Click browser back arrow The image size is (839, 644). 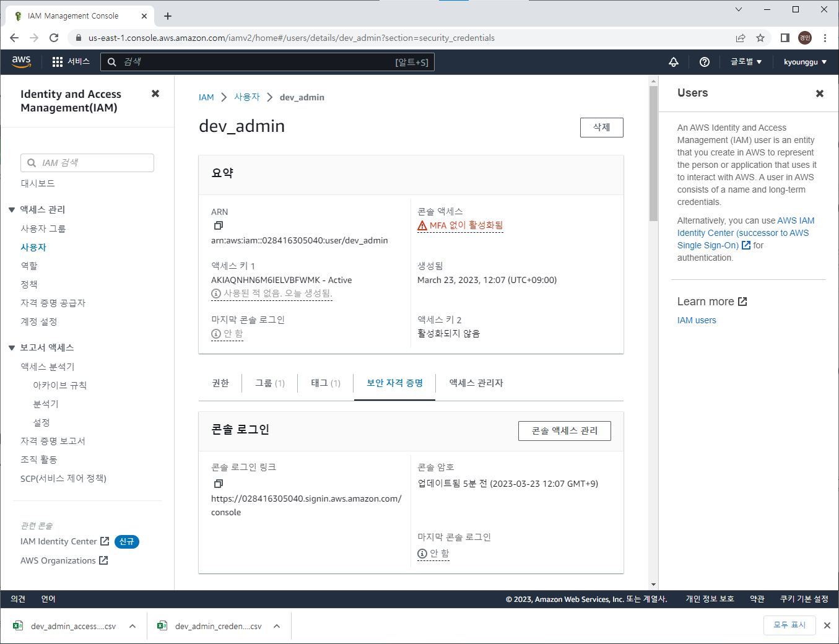tap(14, 38)
